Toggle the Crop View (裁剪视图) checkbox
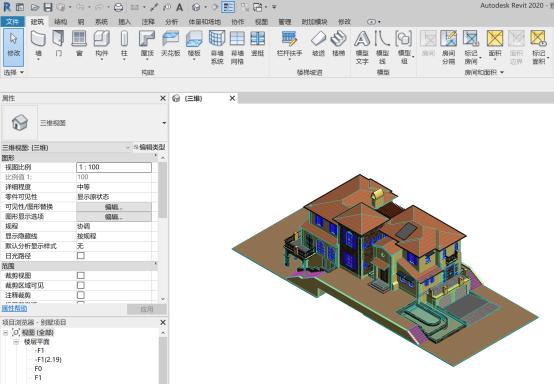Viewport: 554px width, 385px height. (81, 275)
